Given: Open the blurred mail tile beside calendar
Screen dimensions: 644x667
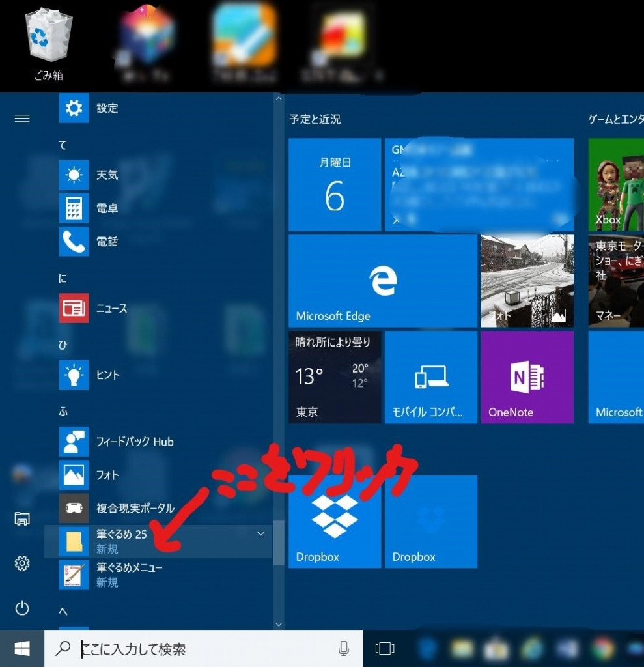Looking at the screenshot, I should [479, 184].
